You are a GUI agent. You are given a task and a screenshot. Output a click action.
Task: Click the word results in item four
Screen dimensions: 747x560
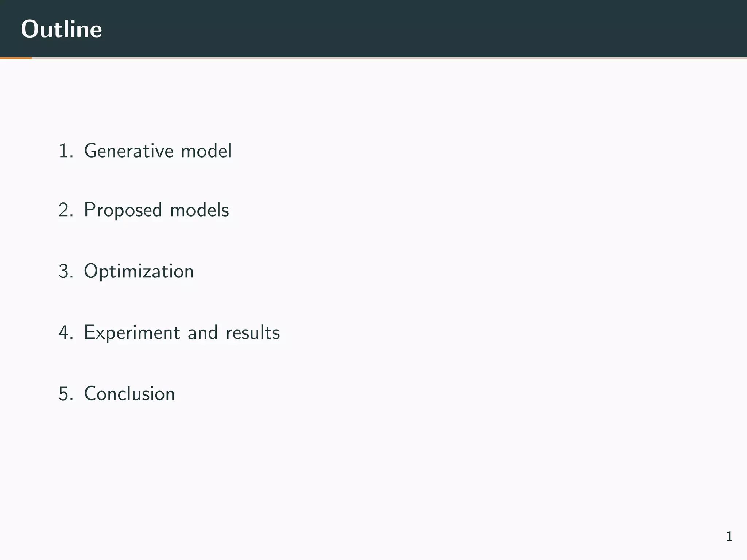pos(253,333)
